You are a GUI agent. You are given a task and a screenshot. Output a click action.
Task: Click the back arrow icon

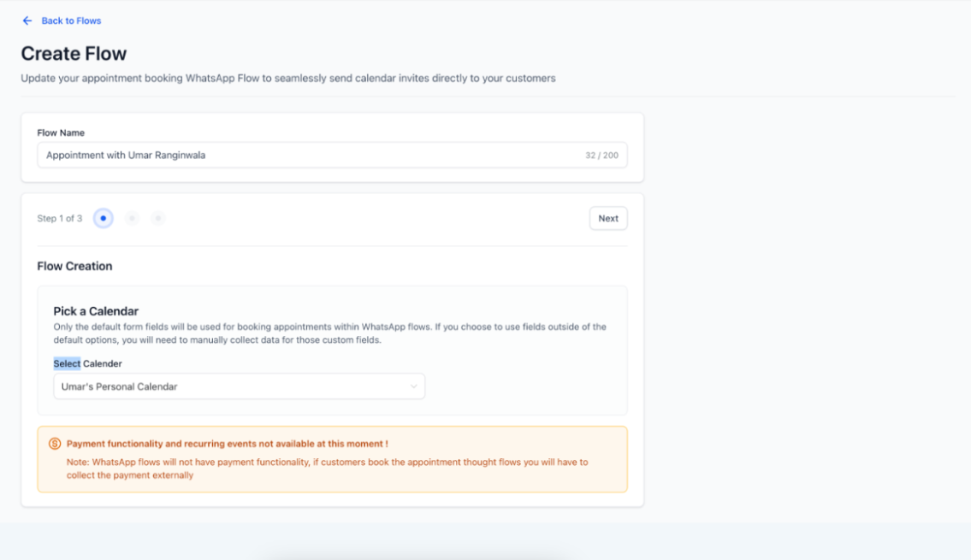pyautogui.click(x=27, y=21)
